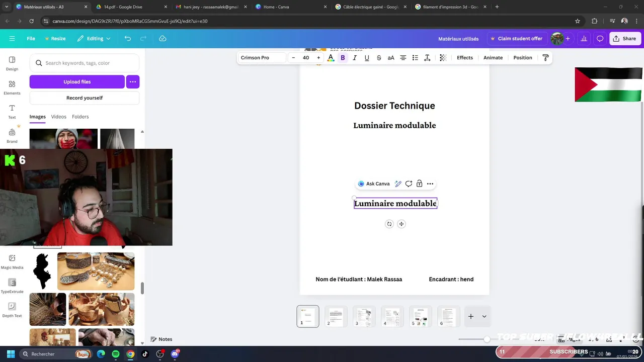This screenshot has height=362, width=644.
Task: Open the Brand panel in sidebar
Action: tap(12, 136)
